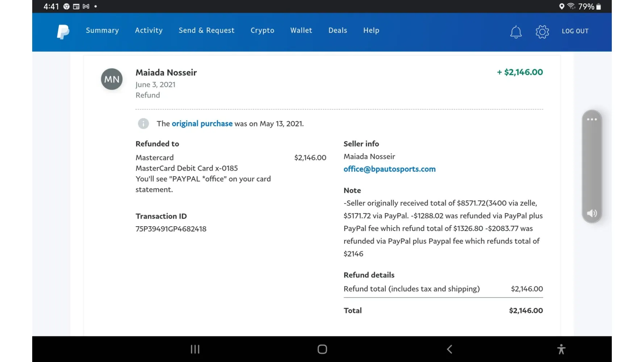Click Refund total (includes tax and shipping)
Image resolution: width=644 pixels, height=362 pixels.
[411, 289]
